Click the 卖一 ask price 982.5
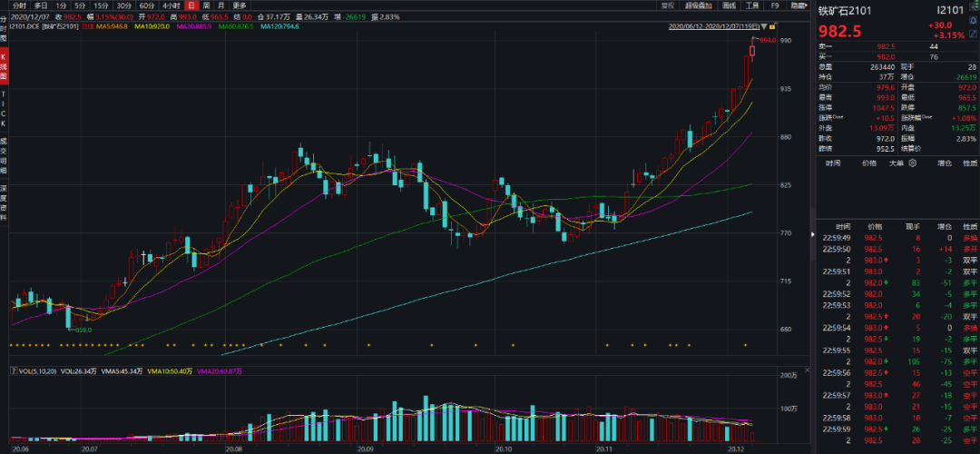Screen dimensions: 980x454 coord(887,47)
